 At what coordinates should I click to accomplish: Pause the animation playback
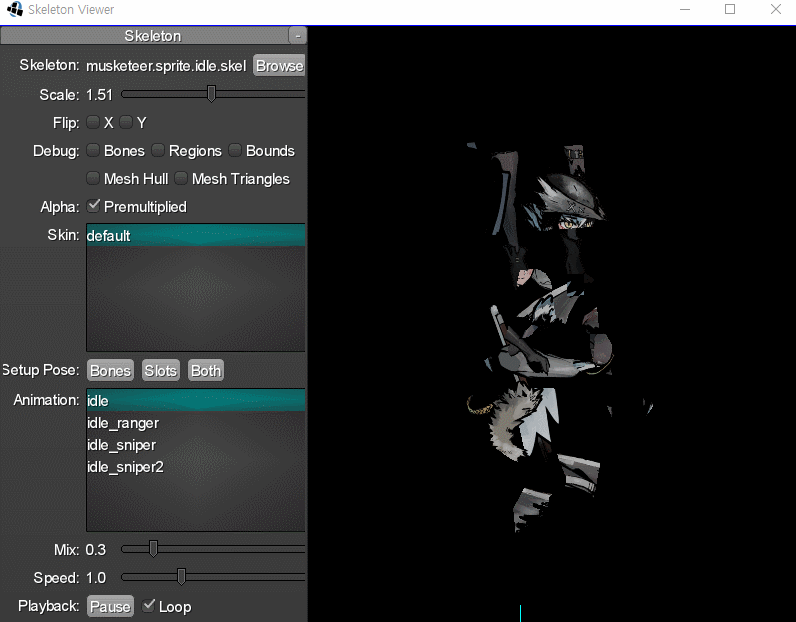point(110,606)
